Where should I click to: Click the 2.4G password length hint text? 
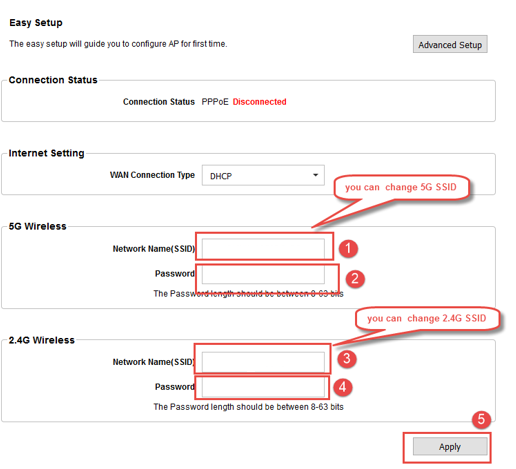click(248, 407)
